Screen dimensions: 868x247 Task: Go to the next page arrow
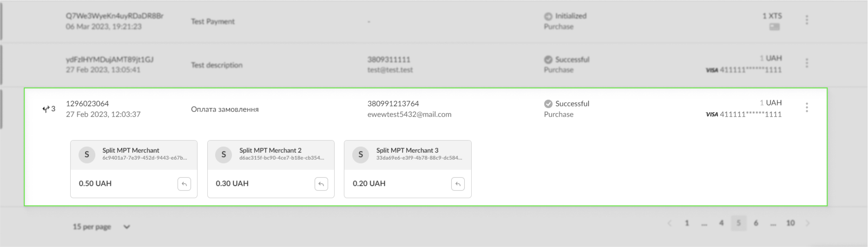click(x=808, y=223)
